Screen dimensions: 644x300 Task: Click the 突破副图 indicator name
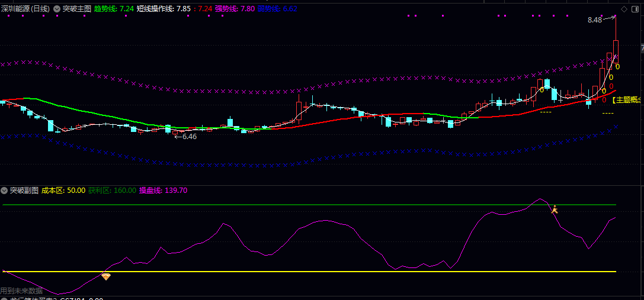click(x=24, y=191)
